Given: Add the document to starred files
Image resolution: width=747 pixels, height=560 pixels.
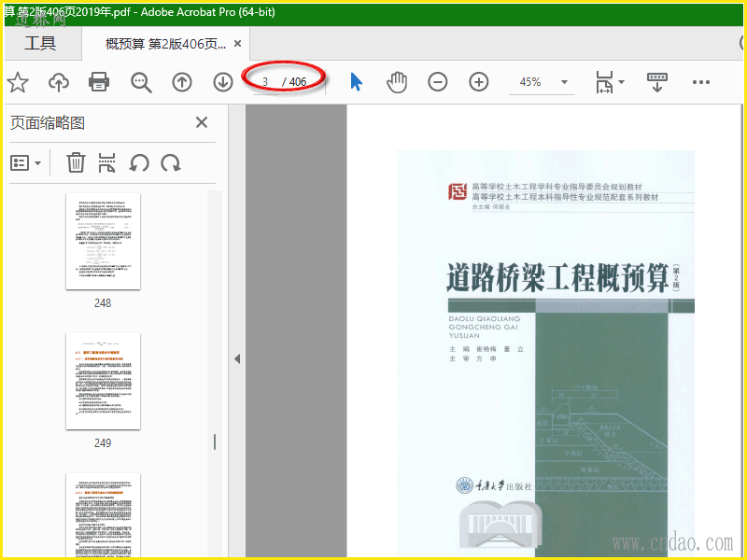Looking at the screenshot, I should click(x=18, y=82).
